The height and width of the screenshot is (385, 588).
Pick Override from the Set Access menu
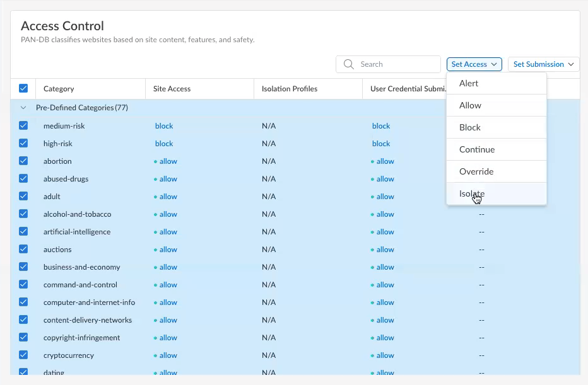[476, 171]
